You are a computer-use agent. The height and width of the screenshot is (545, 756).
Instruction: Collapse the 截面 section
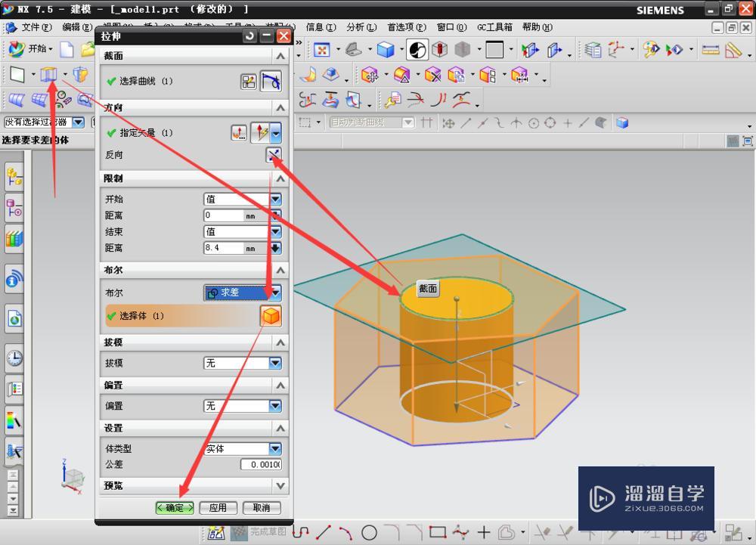(x=280, y=57)
